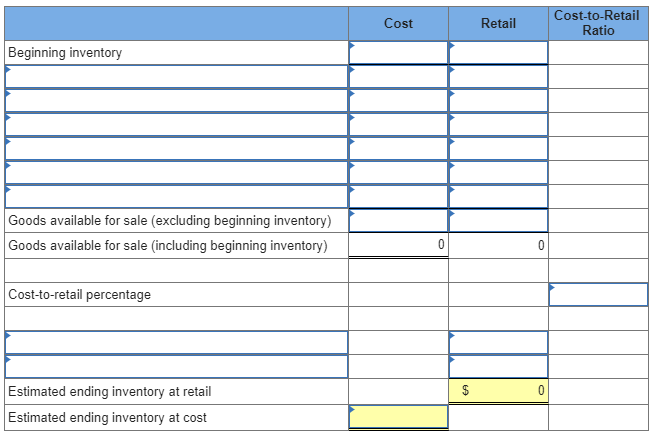
Task: Click the Retail cell in second blank row below Beginning inventory
Action: tap(498, 100)
